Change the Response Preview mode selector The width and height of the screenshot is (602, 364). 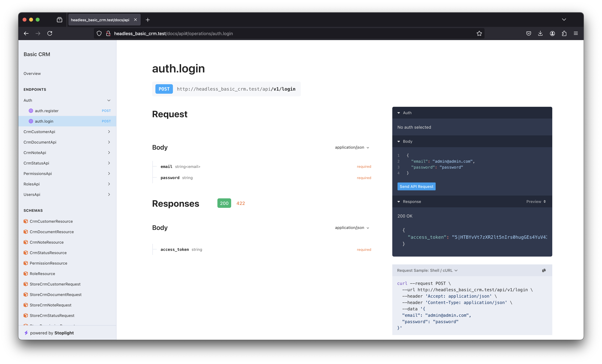click(x=536, y=202)
